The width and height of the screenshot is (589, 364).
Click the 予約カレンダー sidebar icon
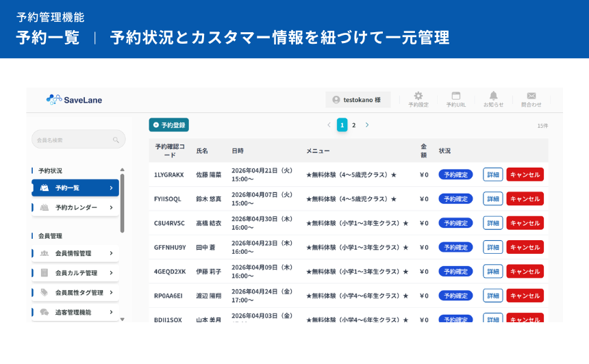[45, 207]
